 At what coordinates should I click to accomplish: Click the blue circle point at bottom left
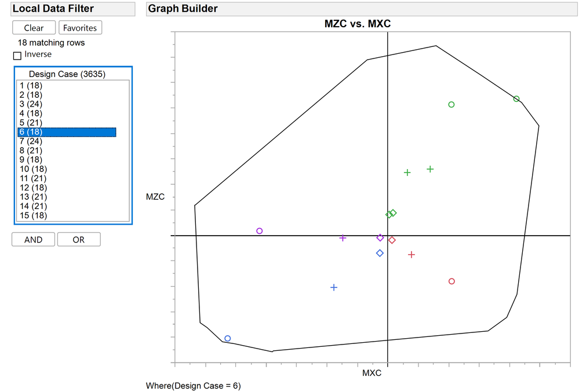pos(227,338)
